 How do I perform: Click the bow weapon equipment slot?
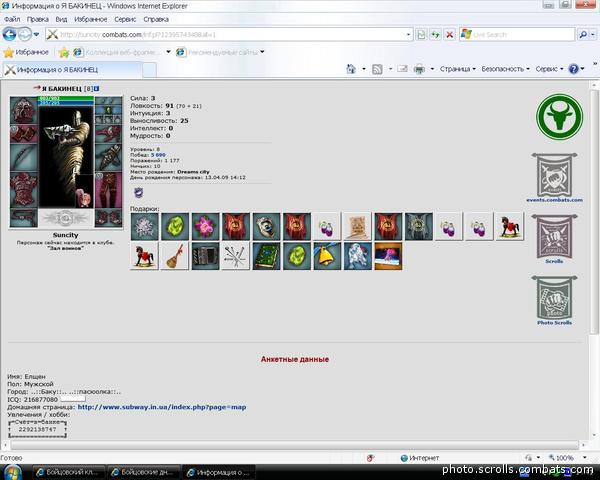[23, 157]
